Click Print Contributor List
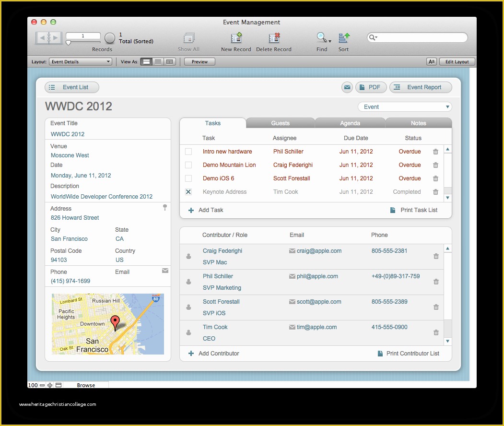 point(408,354)
